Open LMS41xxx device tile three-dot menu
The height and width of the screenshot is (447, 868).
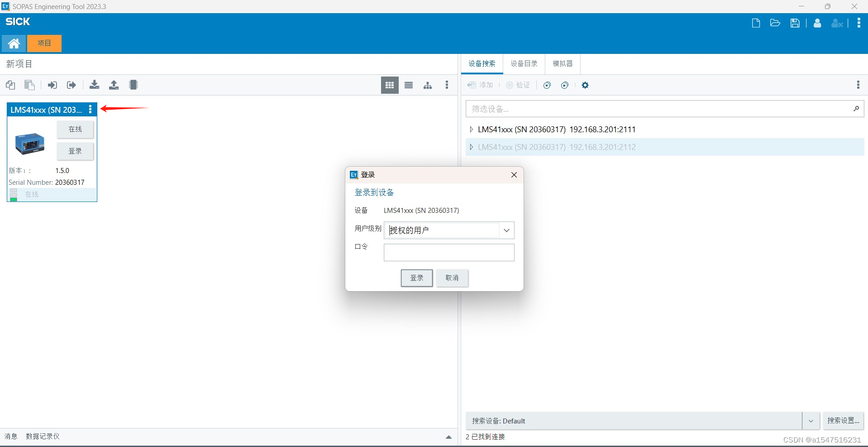click(91, 110)
